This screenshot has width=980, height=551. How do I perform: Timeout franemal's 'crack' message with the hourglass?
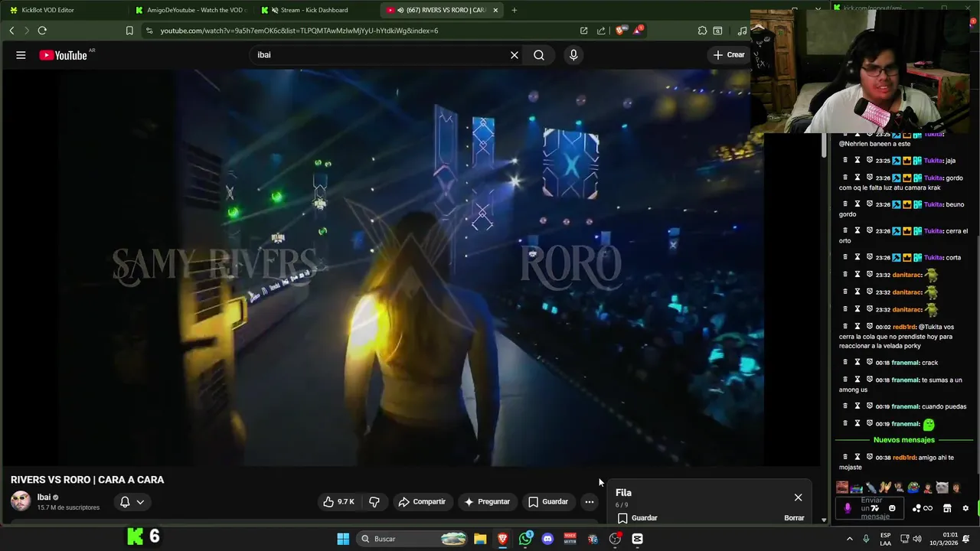[857, 363]
